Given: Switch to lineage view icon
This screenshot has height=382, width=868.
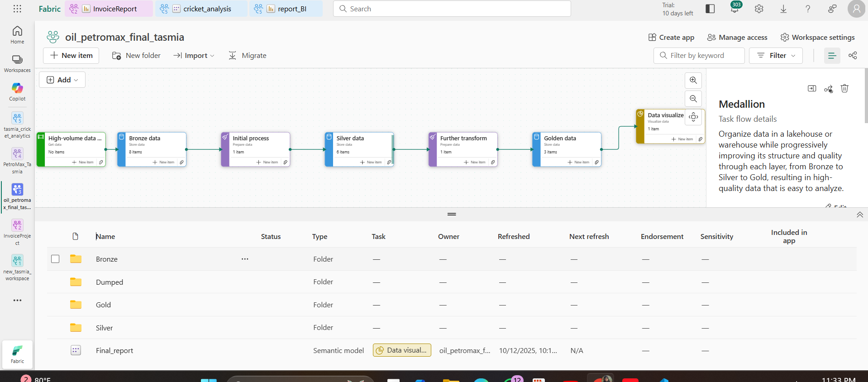Looking at the screenshot, I should [x=853, y=56].
